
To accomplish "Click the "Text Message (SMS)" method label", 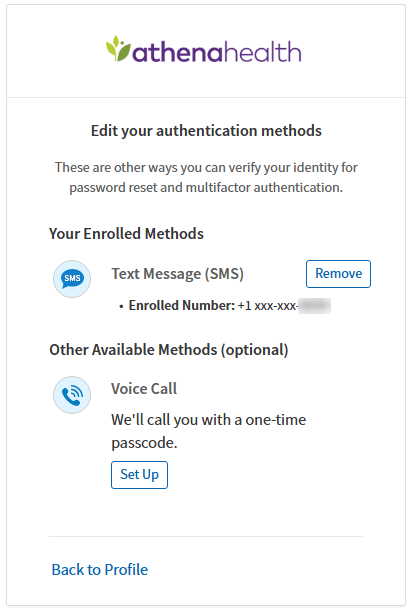I will (x=178, y=274).
